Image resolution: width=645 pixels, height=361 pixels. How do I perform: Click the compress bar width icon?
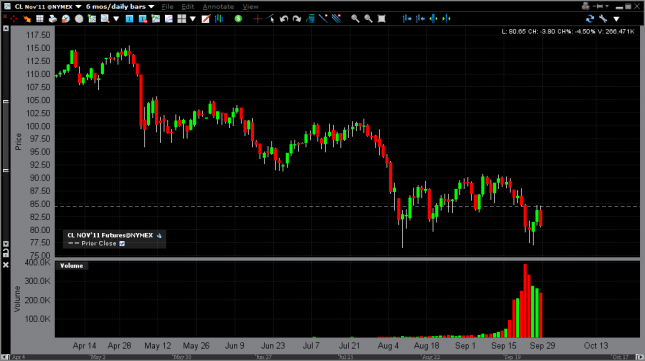pos(446,19)
